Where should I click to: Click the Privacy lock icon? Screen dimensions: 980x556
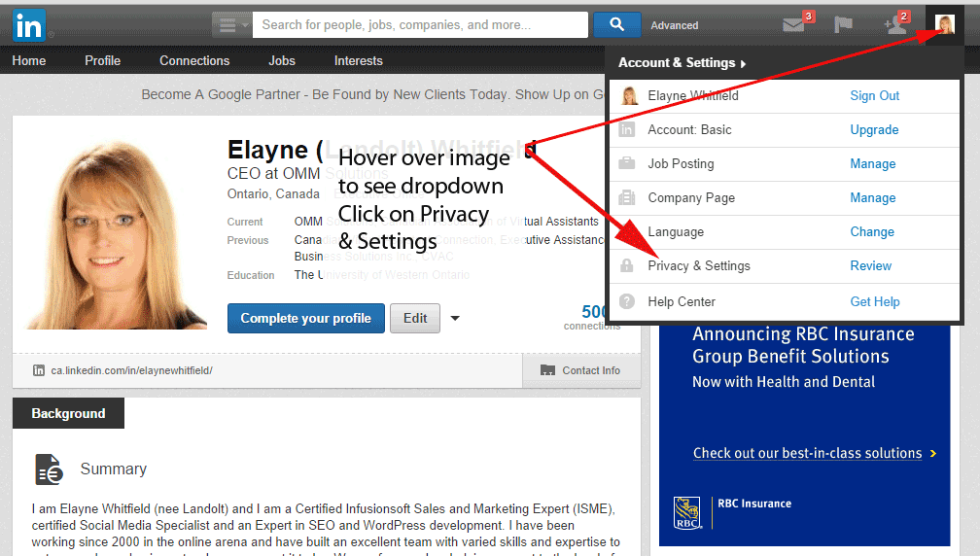[x=626, y=265]
